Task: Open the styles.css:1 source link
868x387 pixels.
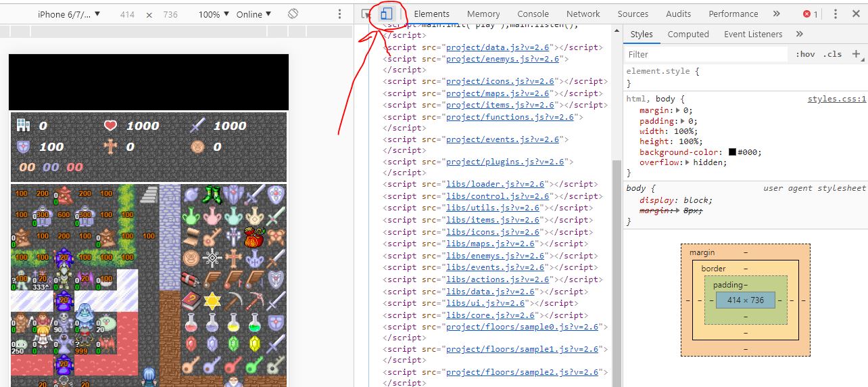Action: point(836,99)
